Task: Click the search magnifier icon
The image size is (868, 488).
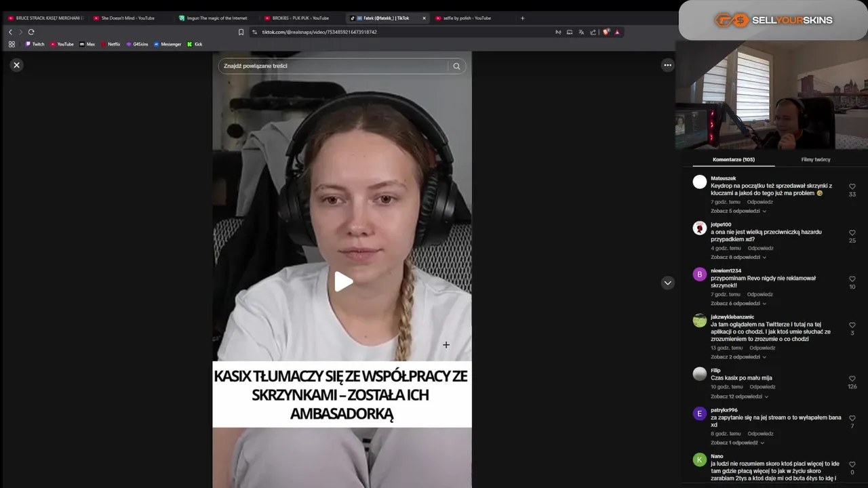Action: pos(456,66)
